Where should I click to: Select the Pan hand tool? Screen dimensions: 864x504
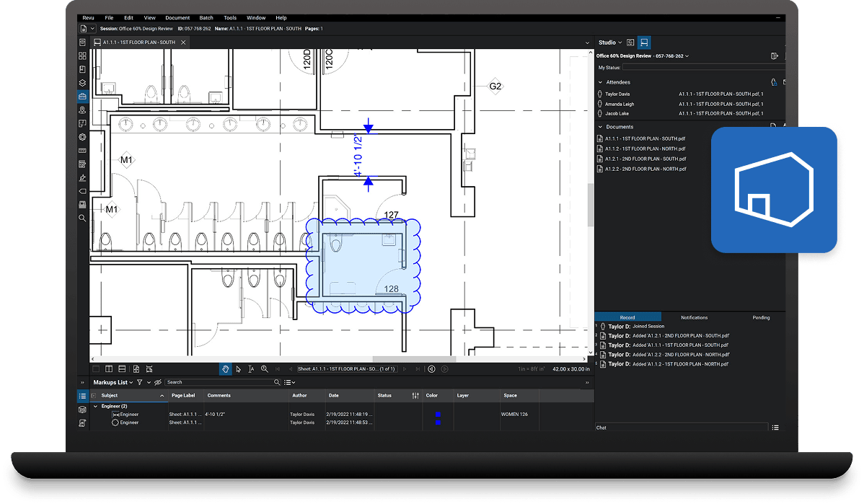[x=225, y=368]
